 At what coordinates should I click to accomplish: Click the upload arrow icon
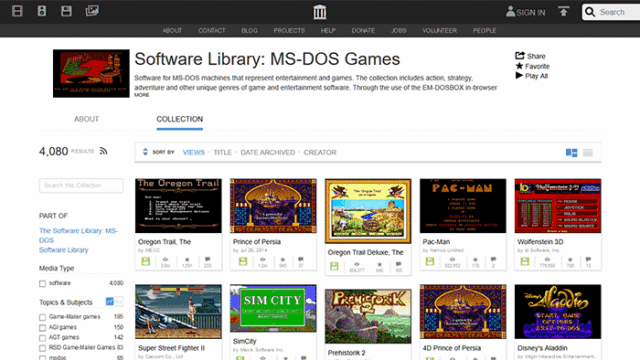(x=564, y=11)
